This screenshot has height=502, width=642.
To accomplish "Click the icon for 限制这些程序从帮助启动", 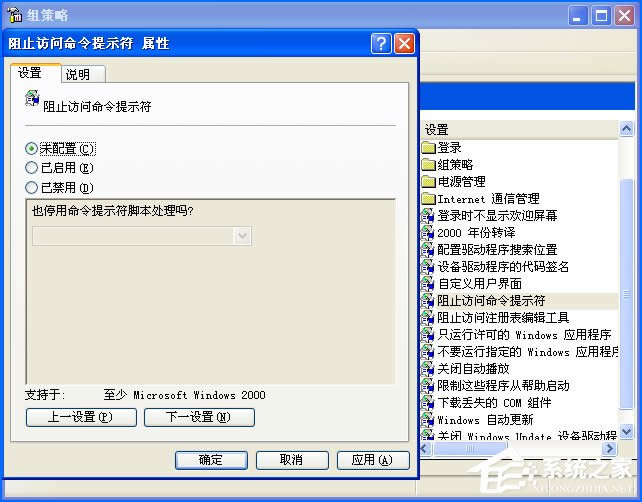I will coord(428,385).
